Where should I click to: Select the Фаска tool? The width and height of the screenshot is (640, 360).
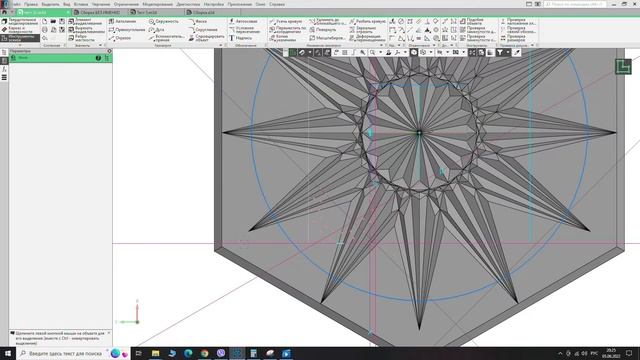[198, 21]
